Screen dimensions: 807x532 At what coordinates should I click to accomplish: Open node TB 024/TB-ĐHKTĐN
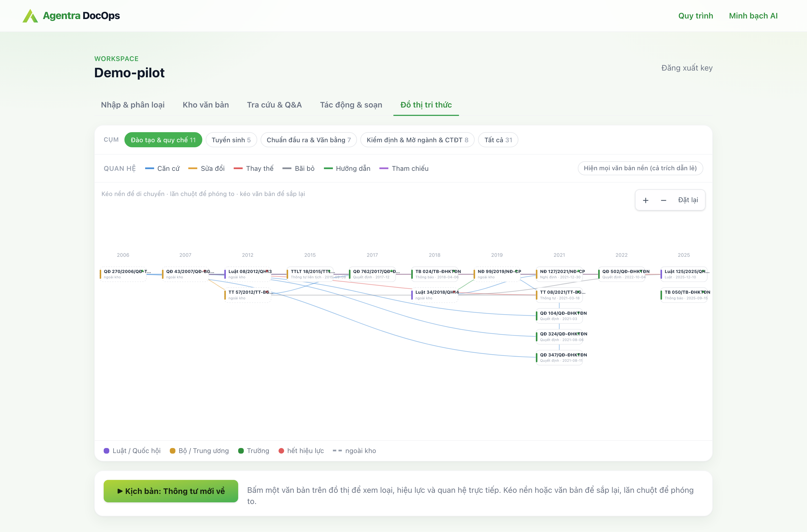pyautogui.click(x=435, y=274)
